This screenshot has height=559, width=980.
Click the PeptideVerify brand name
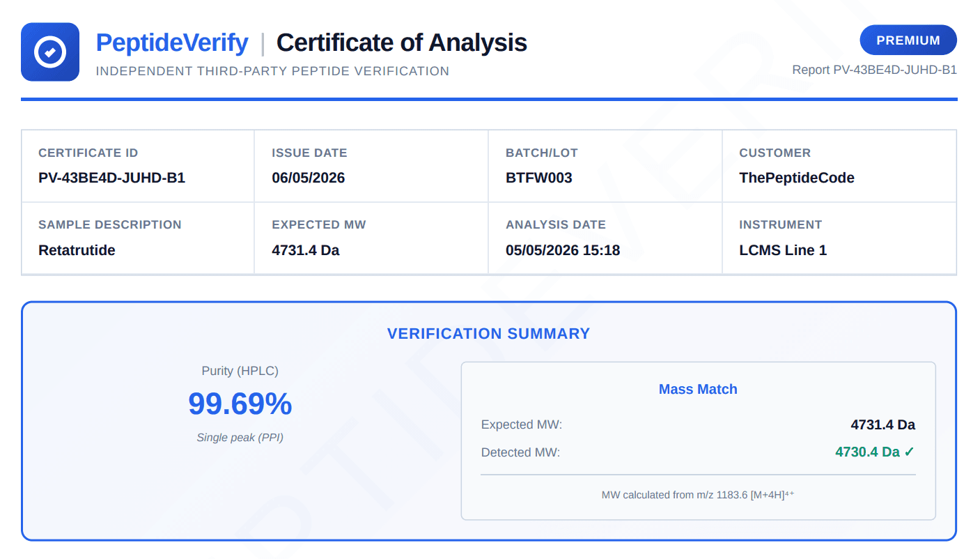tap(172, 43)
